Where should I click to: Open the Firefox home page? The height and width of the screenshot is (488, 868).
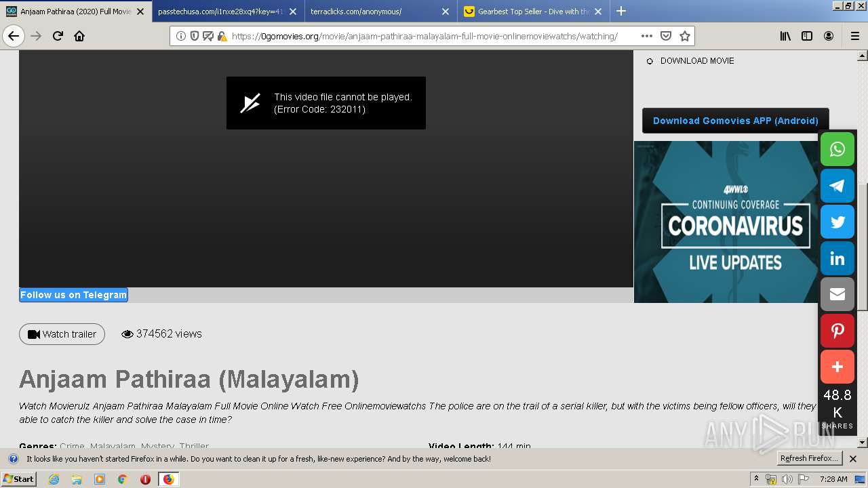click(79, 36)
